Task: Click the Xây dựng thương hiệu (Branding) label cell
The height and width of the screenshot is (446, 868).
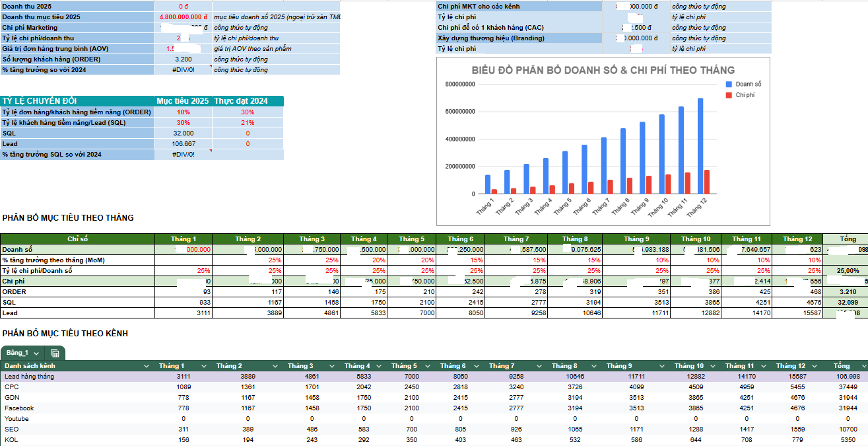Action: [519, 38]
